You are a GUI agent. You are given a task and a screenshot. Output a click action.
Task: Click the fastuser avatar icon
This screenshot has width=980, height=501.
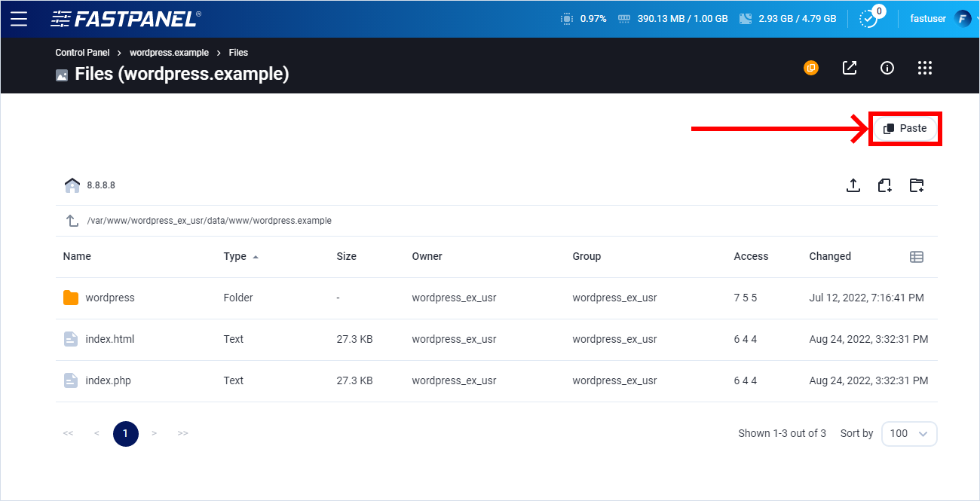pos(963,19)
